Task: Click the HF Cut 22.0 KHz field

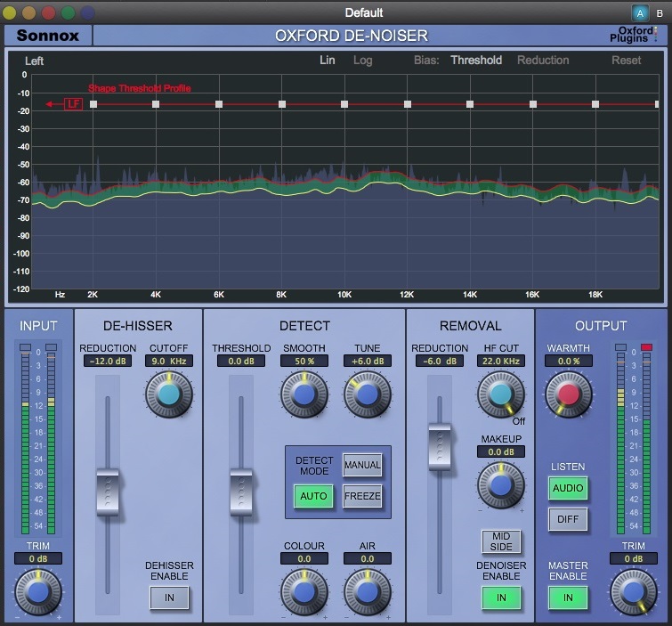Action: tap(500, 361)
